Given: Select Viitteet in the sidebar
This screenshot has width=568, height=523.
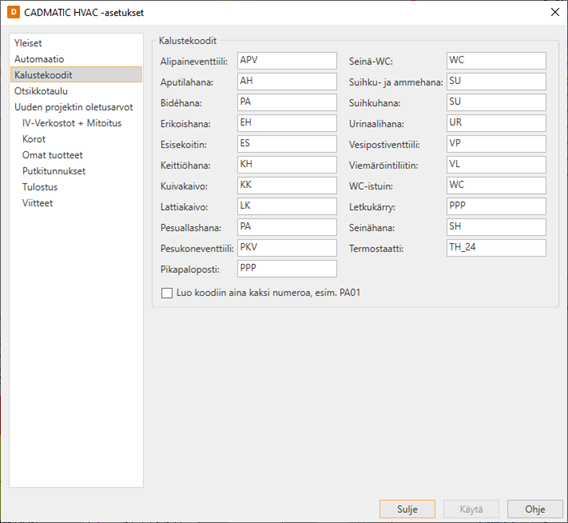Looking at the screenshot, I should pyautogui.click(x=76, y=203).
